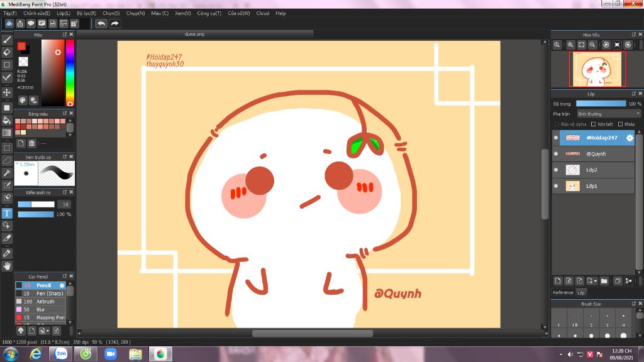Click the brush size slider in Kiểm soát cọ
Screen dimensions: 644x362
(x=36, y=204)
